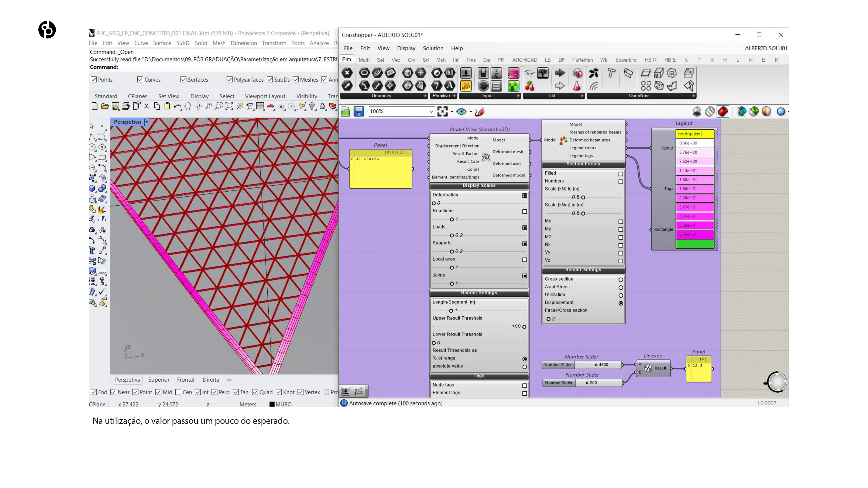Click Rhino print icon in toolbar
The image size is (868, 488).
click(x=126, y=106)
